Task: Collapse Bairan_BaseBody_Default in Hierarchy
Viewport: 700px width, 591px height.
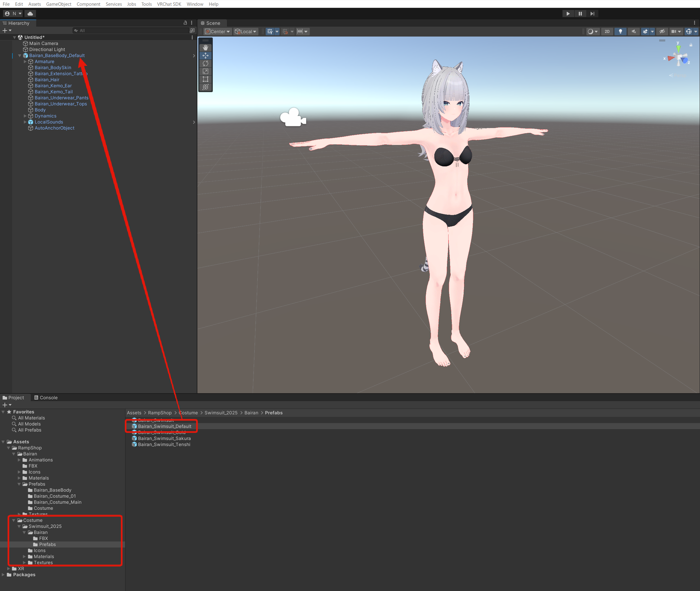Action: tap(20, 56)
